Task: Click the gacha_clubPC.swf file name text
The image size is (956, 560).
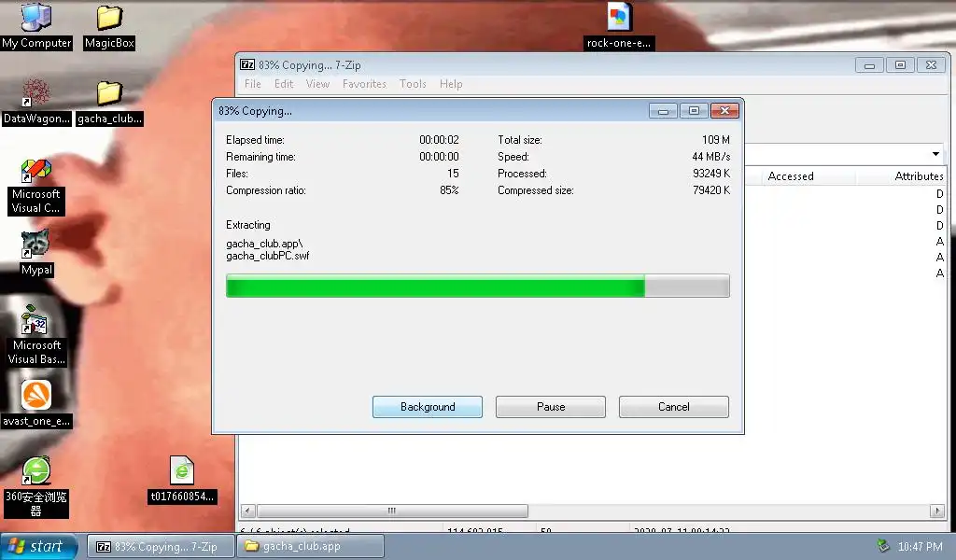Action: 268,256
